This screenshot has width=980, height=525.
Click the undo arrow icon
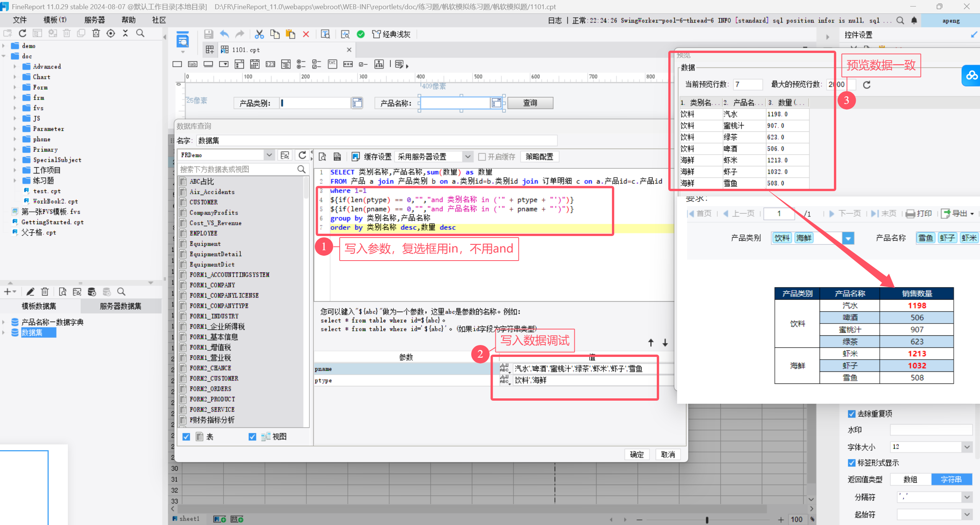click(224, 34)
